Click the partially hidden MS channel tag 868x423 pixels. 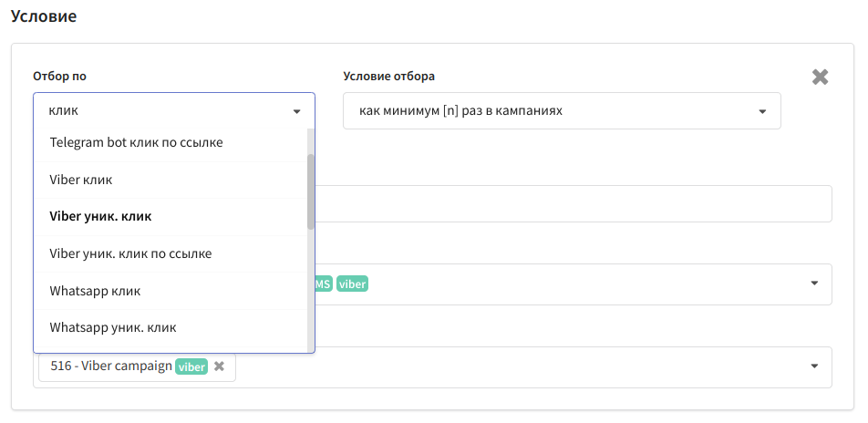(324, 284)
